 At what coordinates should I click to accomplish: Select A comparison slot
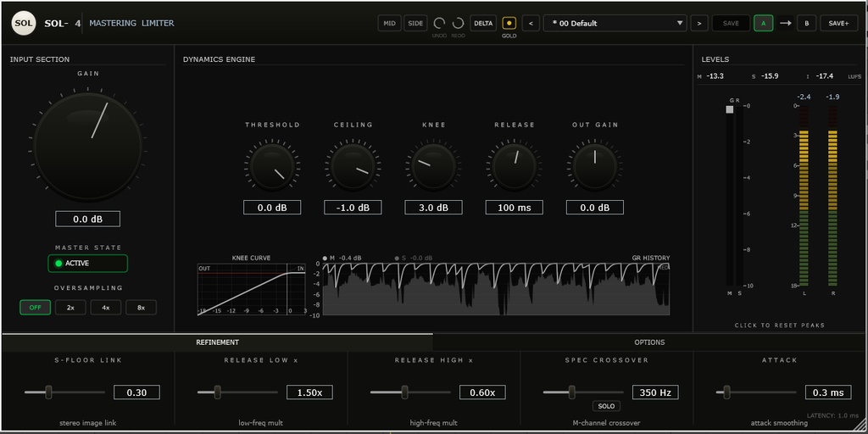coord(764,23)
